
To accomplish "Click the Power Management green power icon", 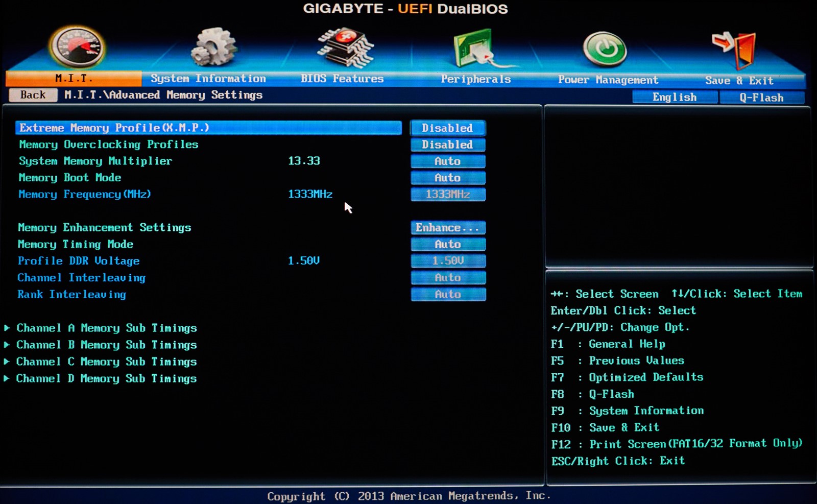I will [x=605, y=49].
